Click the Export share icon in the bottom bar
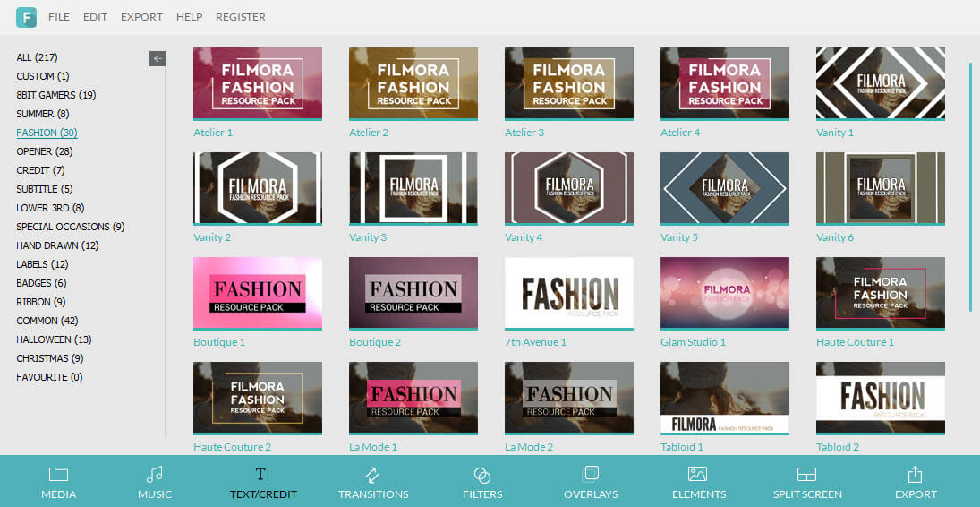The width and height of the screenshot is (980, 507). point(915,474)
